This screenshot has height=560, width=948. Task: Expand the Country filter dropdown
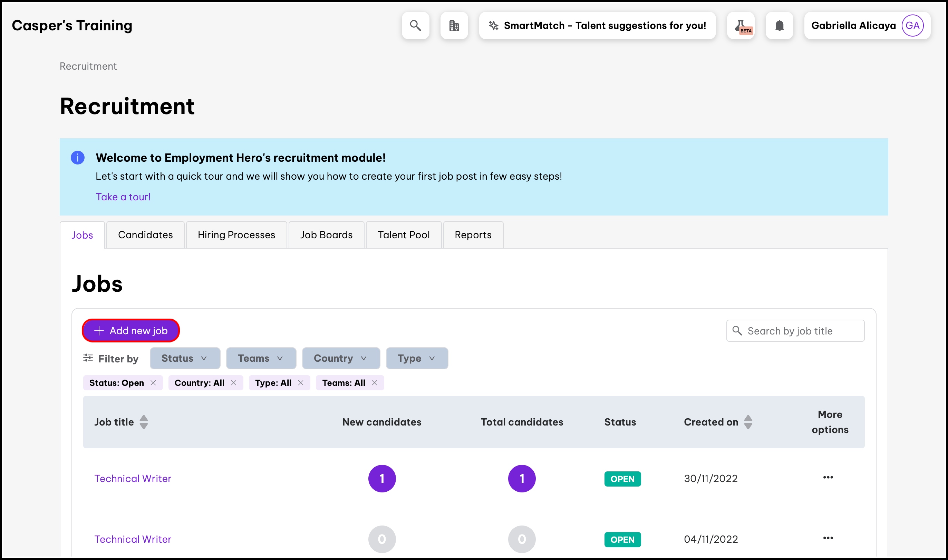click(341, 358)
